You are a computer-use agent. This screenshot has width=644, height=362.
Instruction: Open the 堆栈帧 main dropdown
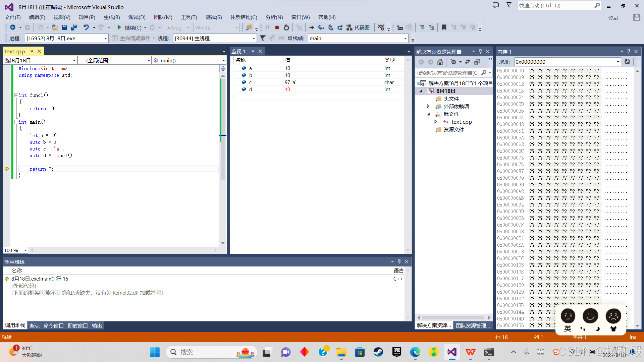[405, 39]
